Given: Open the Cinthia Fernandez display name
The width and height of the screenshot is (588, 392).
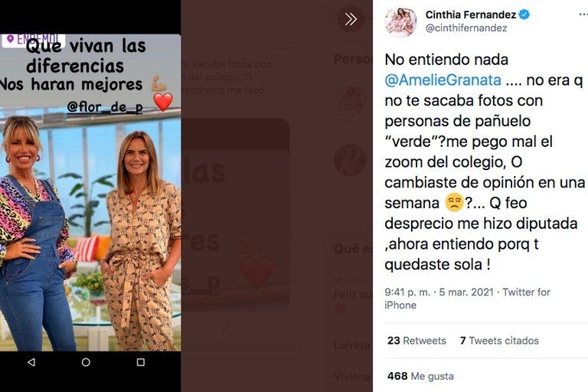Looking at the screenshot, I should tap(471, 15).
